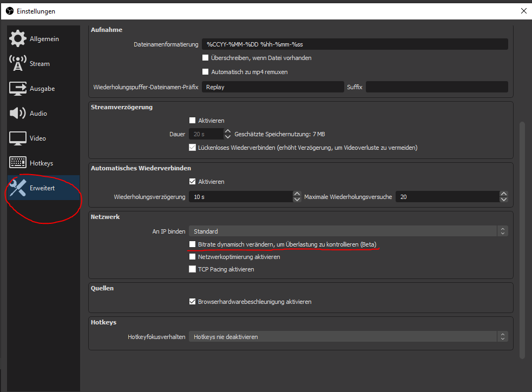Decrease Maximale Wiederholungsversuche with down arrow
This screenshot has height=392, width=532.
click(504, 200)
